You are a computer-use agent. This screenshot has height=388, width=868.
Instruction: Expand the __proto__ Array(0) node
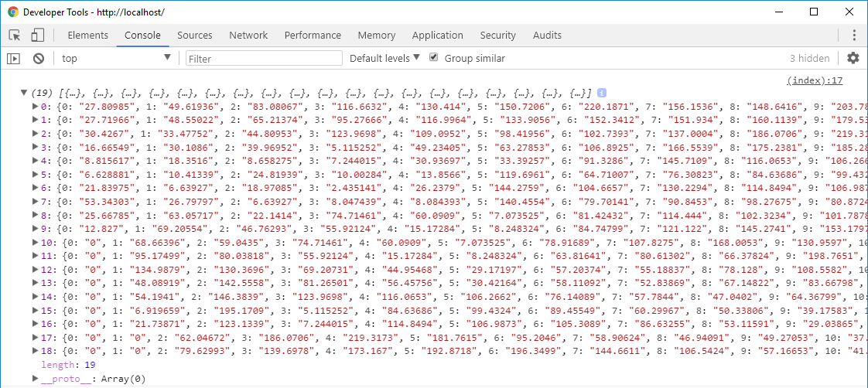36,378
